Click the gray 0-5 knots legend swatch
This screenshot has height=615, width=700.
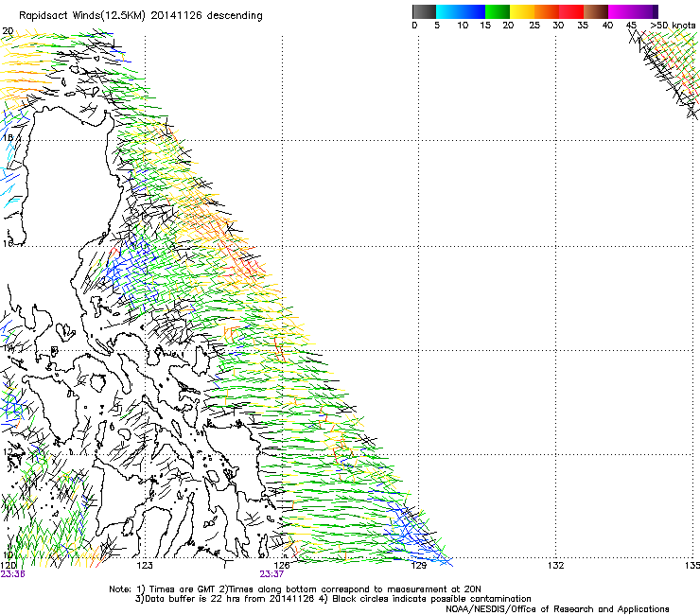(424, 11)
